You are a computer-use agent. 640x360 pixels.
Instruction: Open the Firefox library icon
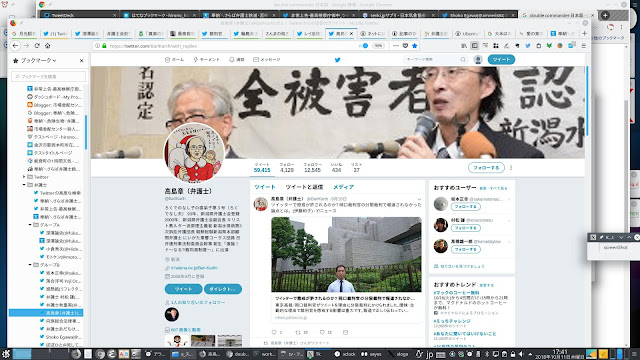coord(464,46)
